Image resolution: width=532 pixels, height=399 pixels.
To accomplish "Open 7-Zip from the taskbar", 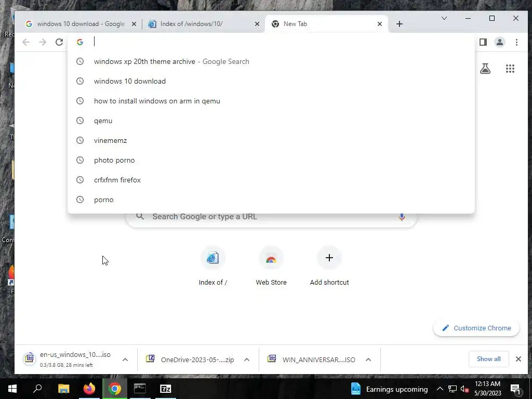I will [x=165, y=389].
